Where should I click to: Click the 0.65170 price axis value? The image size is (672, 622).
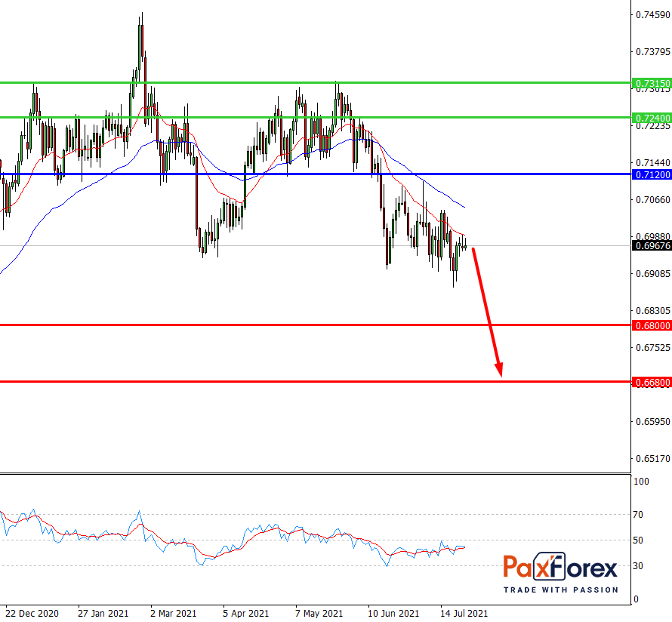click(652, 458)
